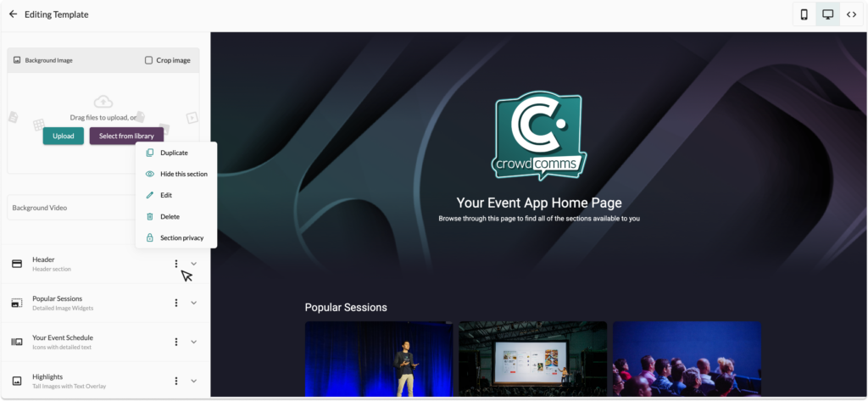Click Select from library button
Screen dimensions: 868x401
(126, 136)
